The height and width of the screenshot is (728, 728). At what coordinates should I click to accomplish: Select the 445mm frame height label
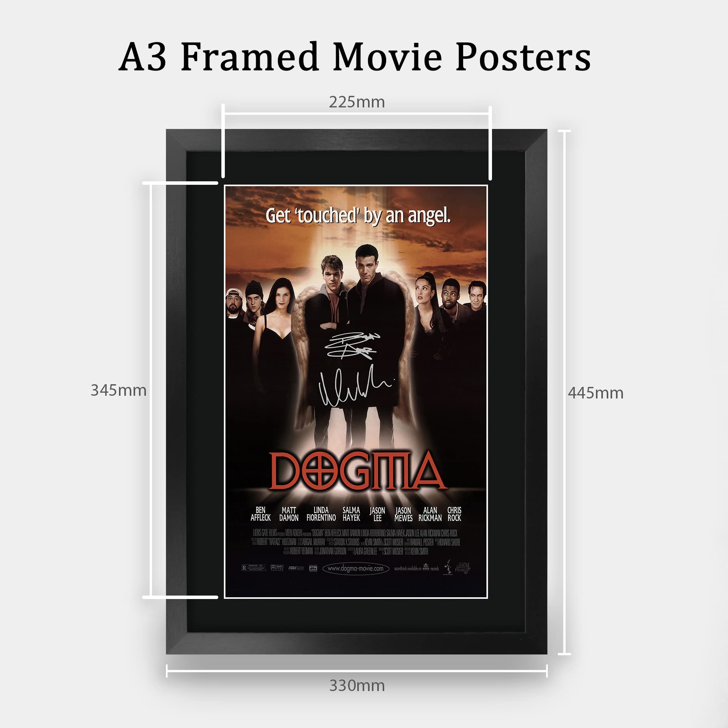pyautogui.click(x=596, y=393)
